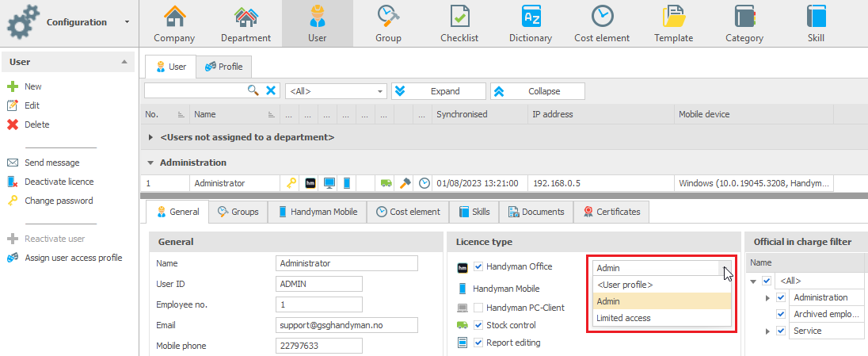Open the Cost element clock icon

(x=602, y=16)
